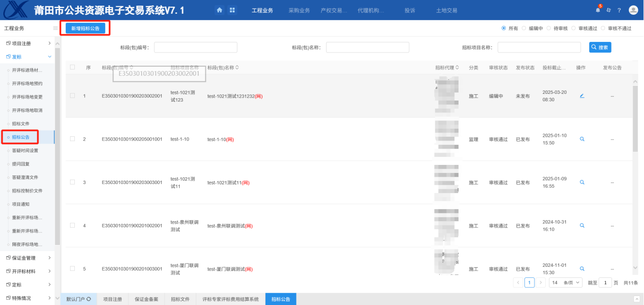Expand the 保证金管理 sidebar section

point(29,258)
